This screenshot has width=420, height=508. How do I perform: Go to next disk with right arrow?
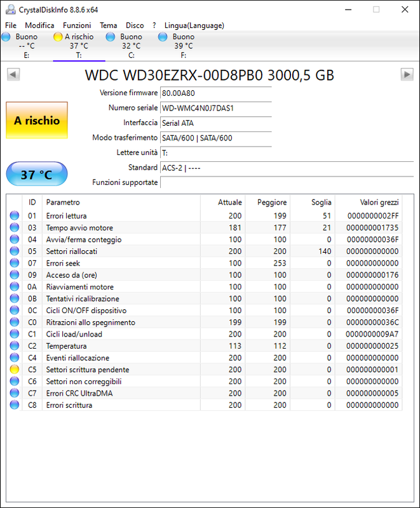tap(407, 74)
